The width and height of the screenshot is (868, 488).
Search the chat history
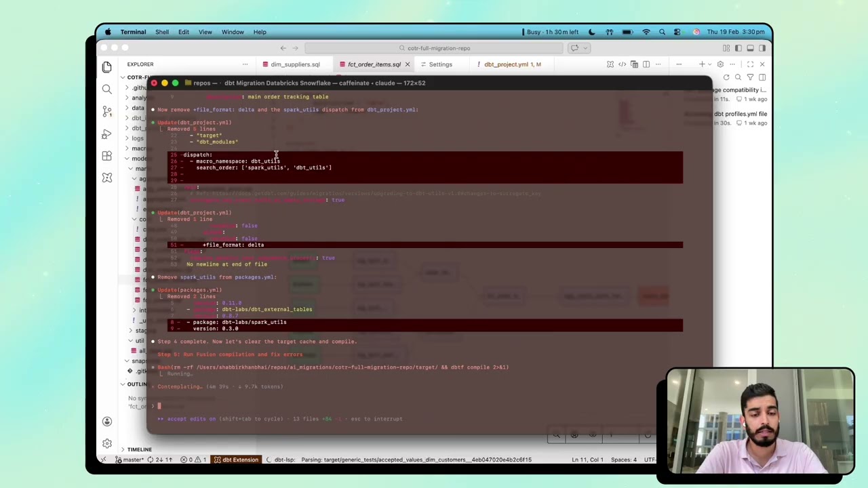738,77
